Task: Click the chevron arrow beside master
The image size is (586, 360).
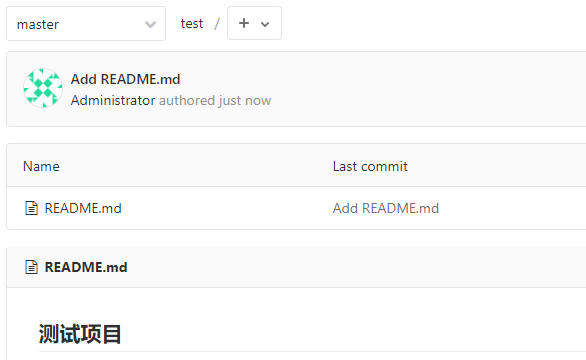Action: click(x=151, y=25)
